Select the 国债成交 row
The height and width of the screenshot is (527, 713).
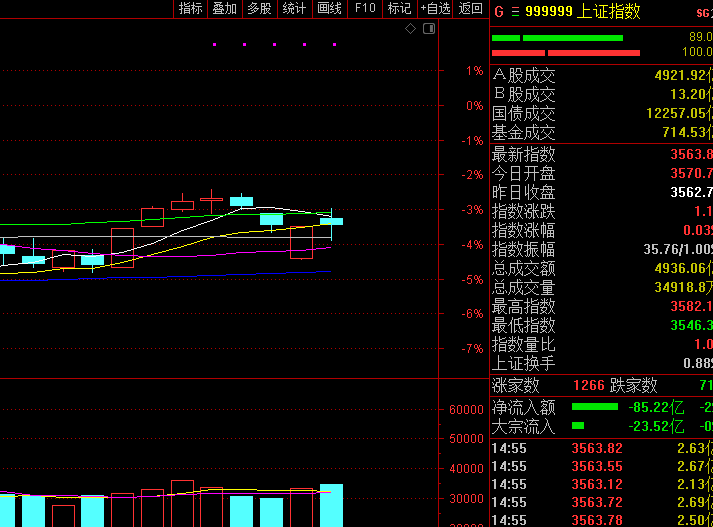(x=602, y=114)
